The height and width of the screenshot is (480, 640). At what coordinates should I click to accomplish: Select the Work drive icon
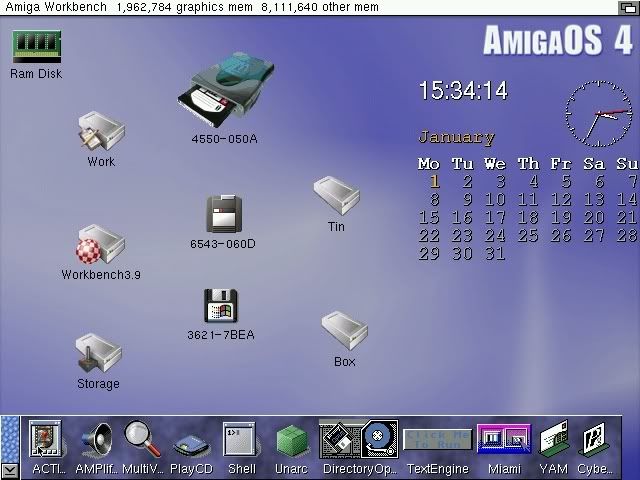pyautogui.click(x=101, y=131)
